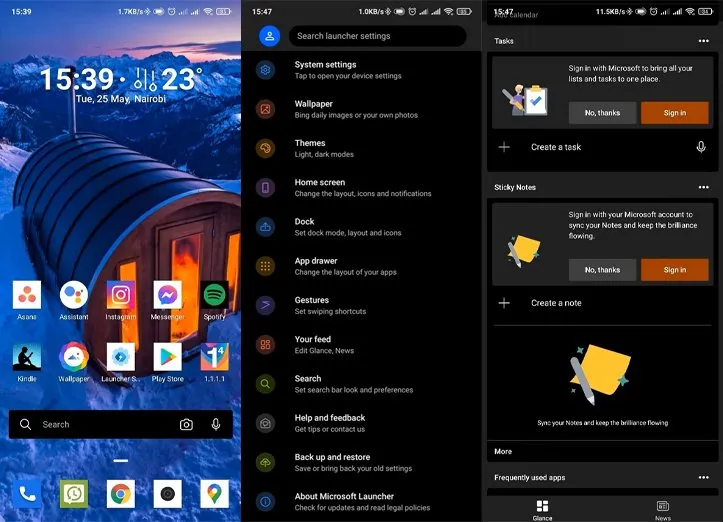
Task: Switch to the News tab
Action: [662, 509]
